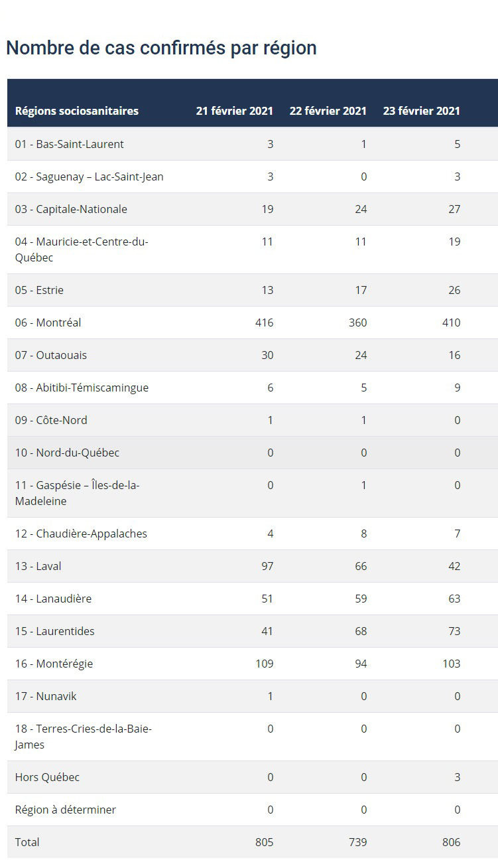Select the 07 - Outaouais row label
The height and width of the screenshot is (868, 498).
(51, 355)
